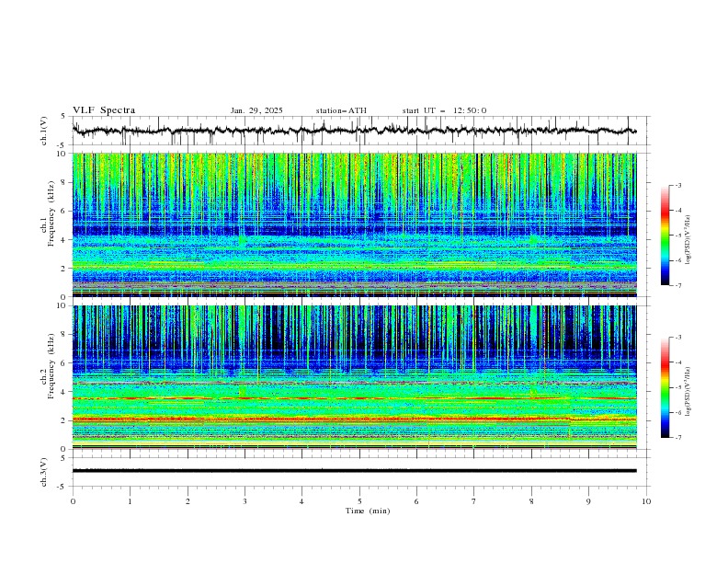The width and height of the screenshot is (728, 563).
Task: Click the ch.1(V) waveform trace panel
Action: [360, 131]
